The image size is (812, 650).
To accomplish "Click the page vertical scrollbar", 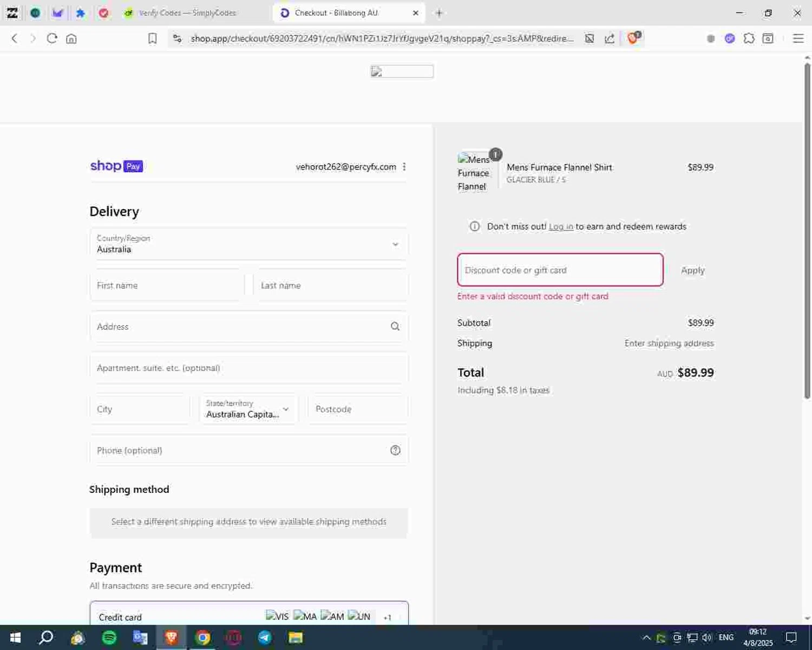I will (807, 231).
